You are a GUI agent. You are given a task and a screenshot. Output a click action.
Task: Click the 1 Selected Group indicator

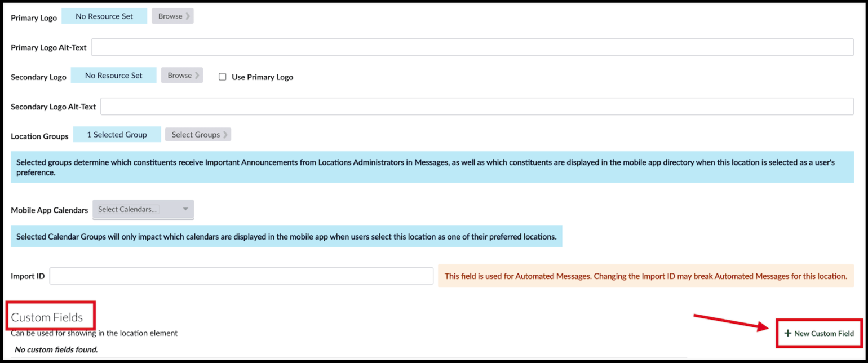pyautogui.click(x=117, y=135)
